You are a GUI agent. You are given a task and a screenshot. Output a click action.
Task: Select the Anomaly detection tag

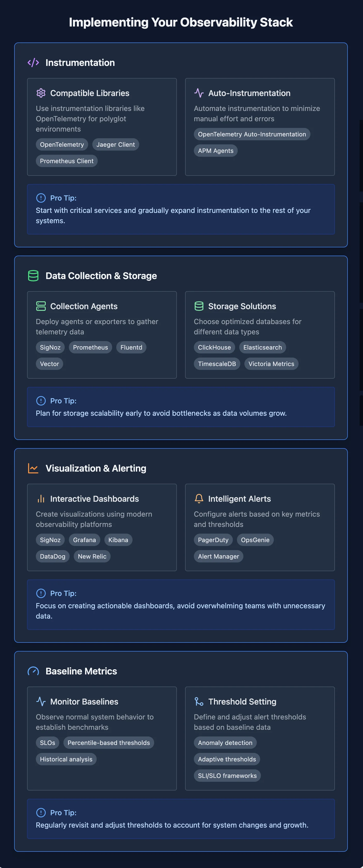pos(225,743)
